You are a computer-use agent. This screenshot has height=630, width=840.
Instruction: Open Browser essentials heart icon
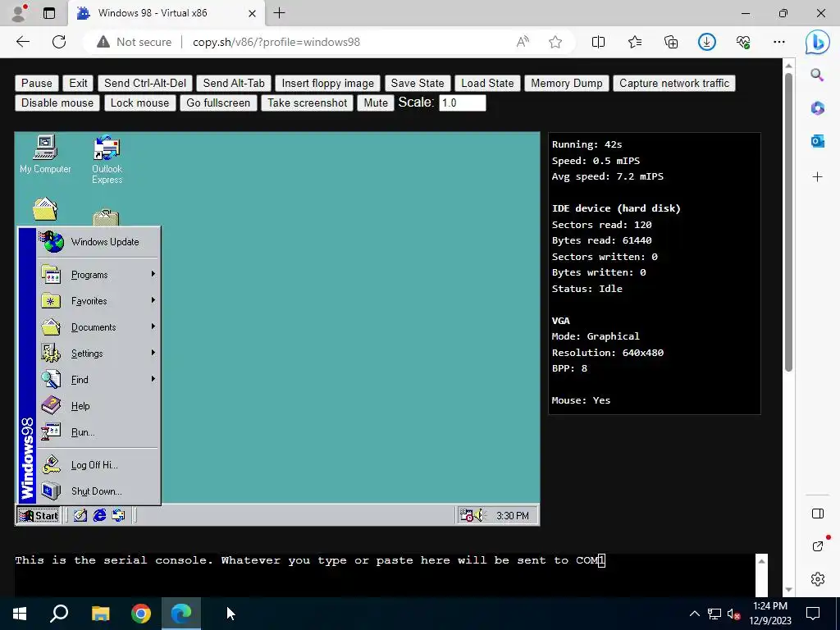(743, 42)
